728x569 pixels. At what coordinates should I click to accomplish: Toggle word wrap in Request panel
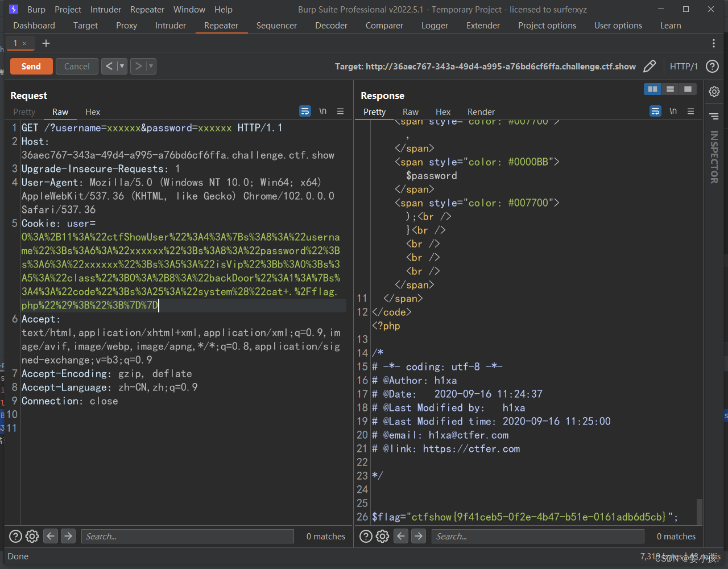point(305,111)
